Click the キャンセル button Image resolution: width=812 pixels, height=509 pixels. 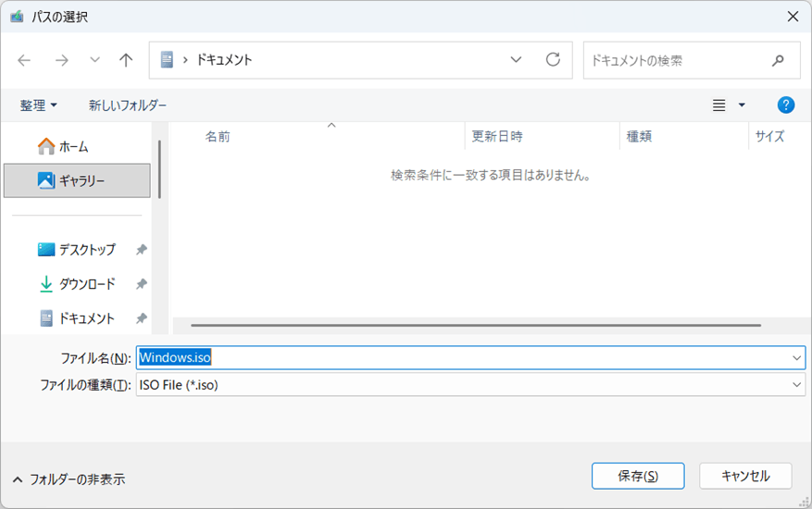pos(745,476)
